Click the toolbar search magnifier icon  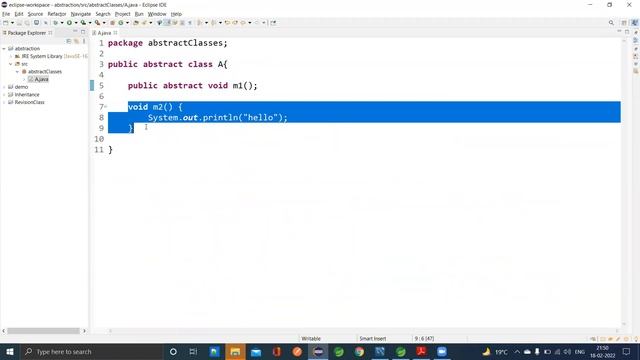611,23
